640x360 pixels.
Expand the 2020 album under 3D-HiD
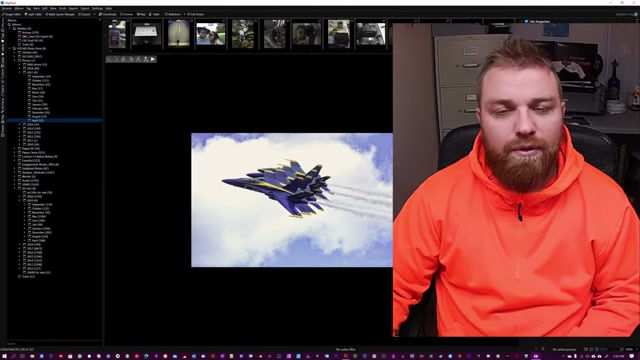[x=20, y=196]
